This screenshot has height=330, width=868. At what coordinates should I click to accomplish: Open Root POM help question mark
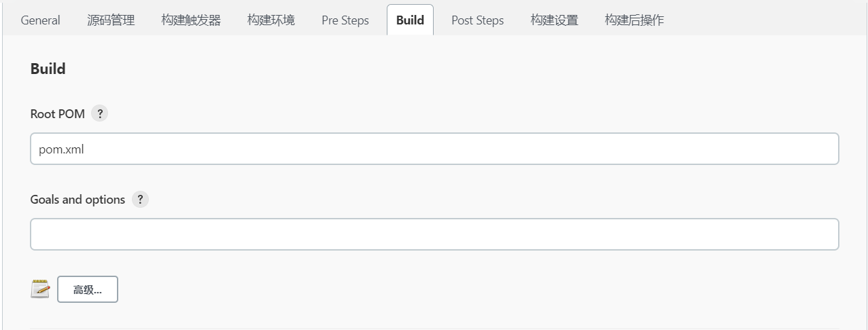pyautogui.click(x=99, y=114)
